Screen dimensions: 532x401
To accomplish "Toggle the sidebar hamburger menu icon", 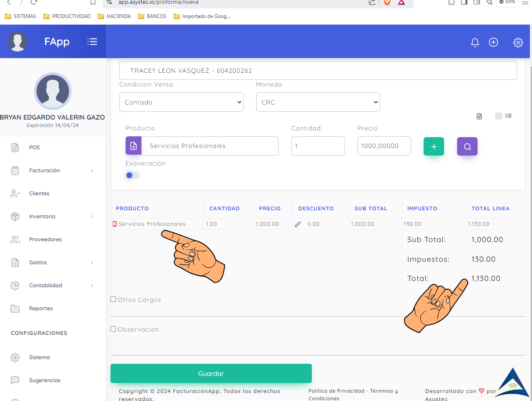I will pos(92,41).
